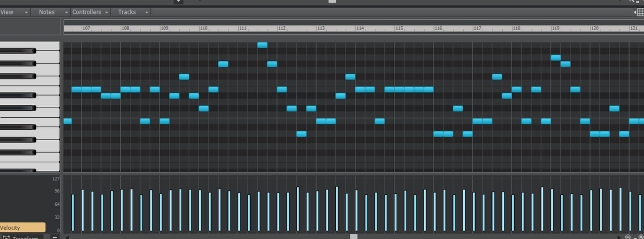
Task: Select the highest note in measure 120
Action: [x=614, y=108]
